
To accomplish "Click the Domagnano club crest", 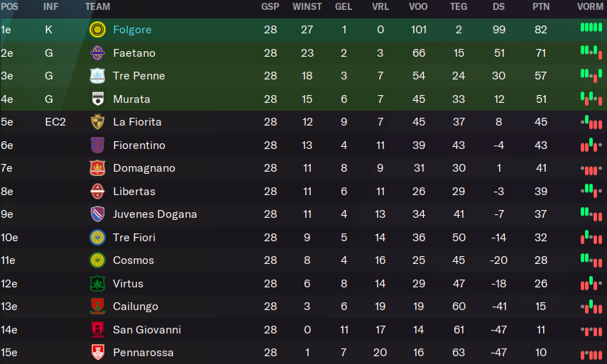I will (97, 168).
